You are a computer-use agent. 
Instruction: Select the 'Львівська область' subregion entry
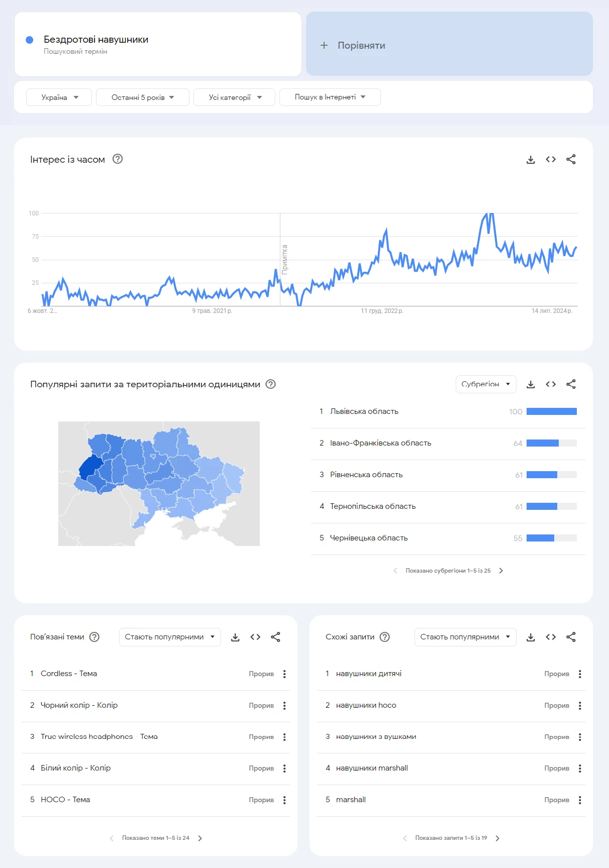[364, 411]
